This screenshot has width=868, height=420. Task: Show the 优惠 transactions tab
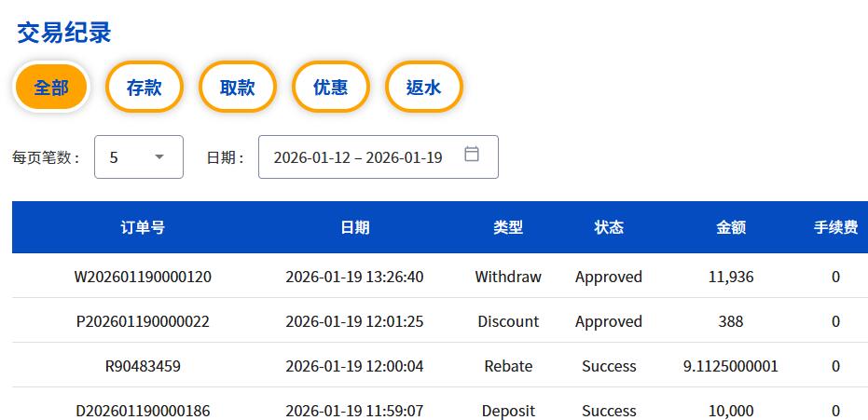click(x=331, y=88)
